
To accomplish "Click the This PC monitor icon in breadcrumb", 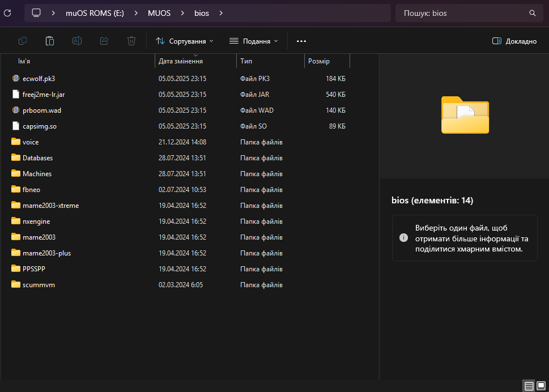I will pos(36,13).
